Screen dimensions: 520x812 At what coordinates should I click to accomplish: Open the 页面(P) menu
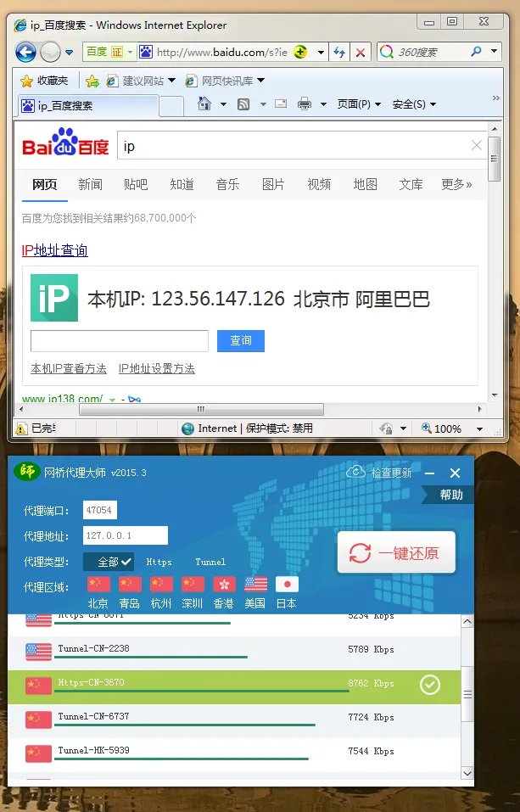pos(359,104)
